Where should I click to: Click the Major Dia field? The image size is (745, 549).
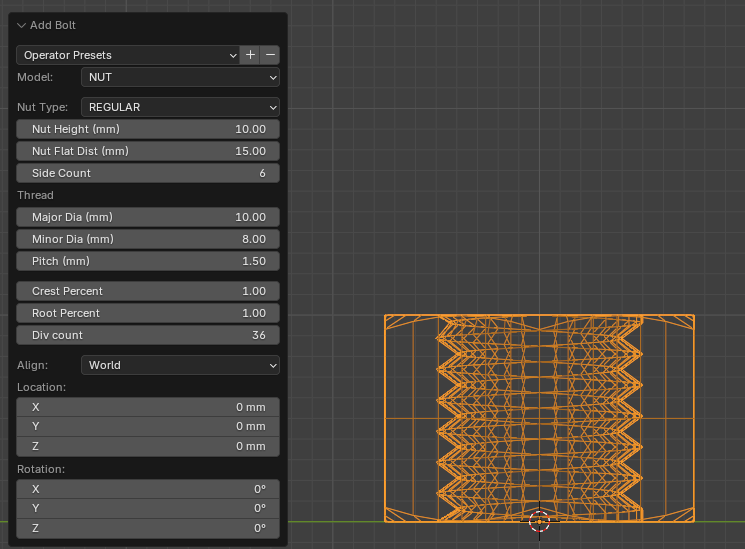(x=148, y=217)
